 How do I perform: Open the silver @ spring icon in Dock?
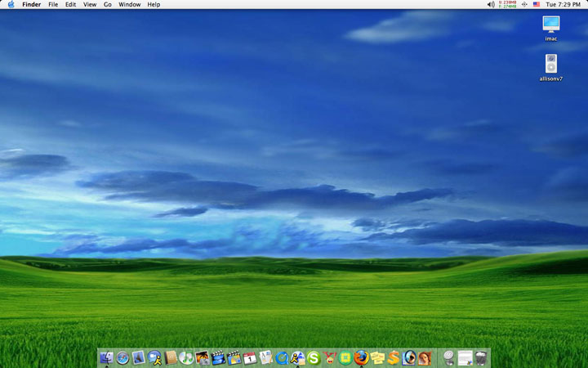click(x=448, y=358)
